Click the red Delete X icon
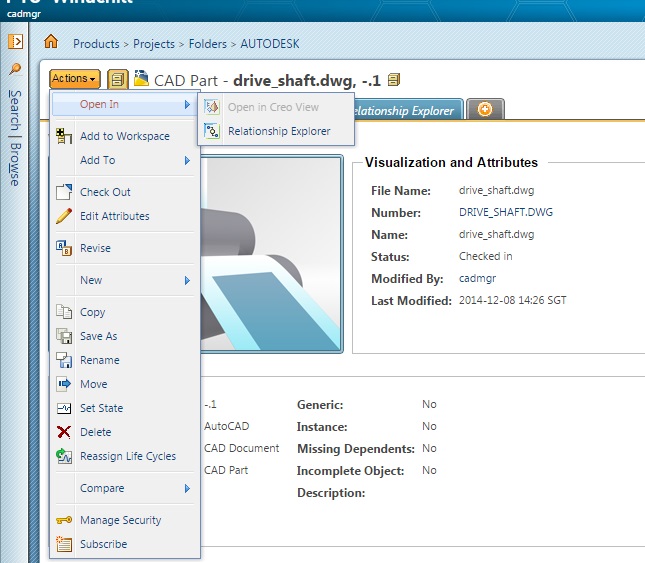Screen dimensions: 645x563 click(x=64, y=432)
